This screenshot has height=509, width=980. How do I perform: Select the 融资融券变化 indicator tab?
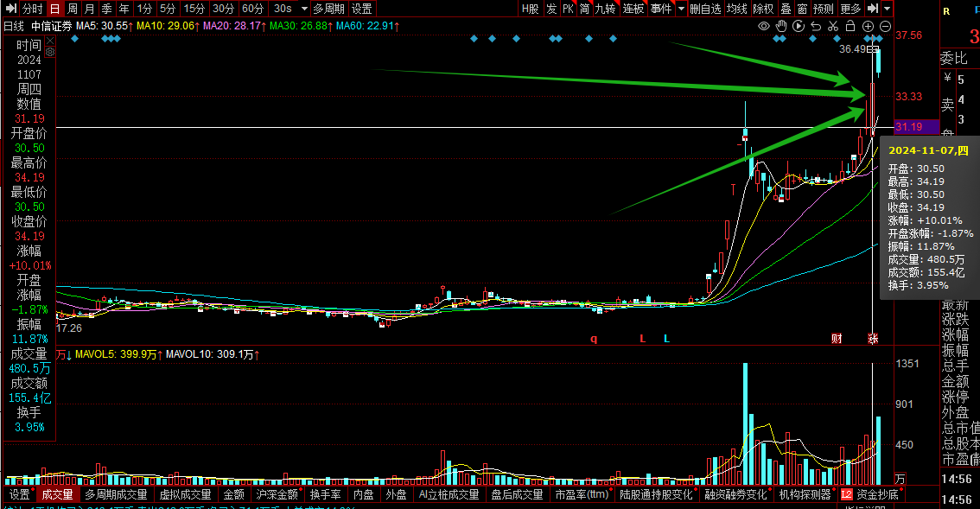[735, 494]
